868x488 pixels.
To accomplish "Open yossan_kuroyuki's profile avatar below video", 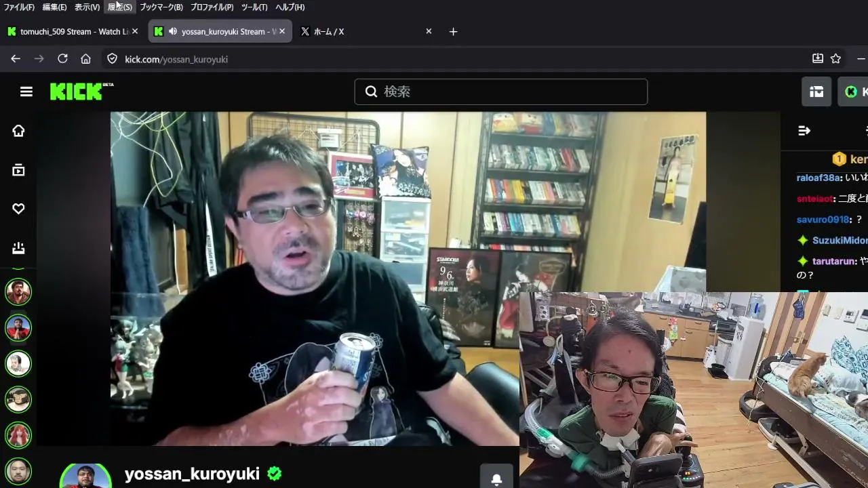I will coord(85,476).
